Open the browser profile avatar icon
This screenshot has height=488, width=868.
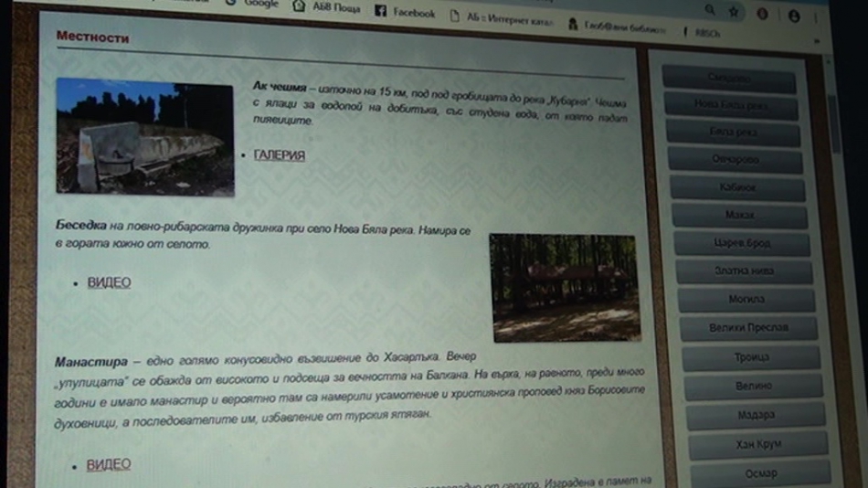pyautogui.click(x=794, y=16)
